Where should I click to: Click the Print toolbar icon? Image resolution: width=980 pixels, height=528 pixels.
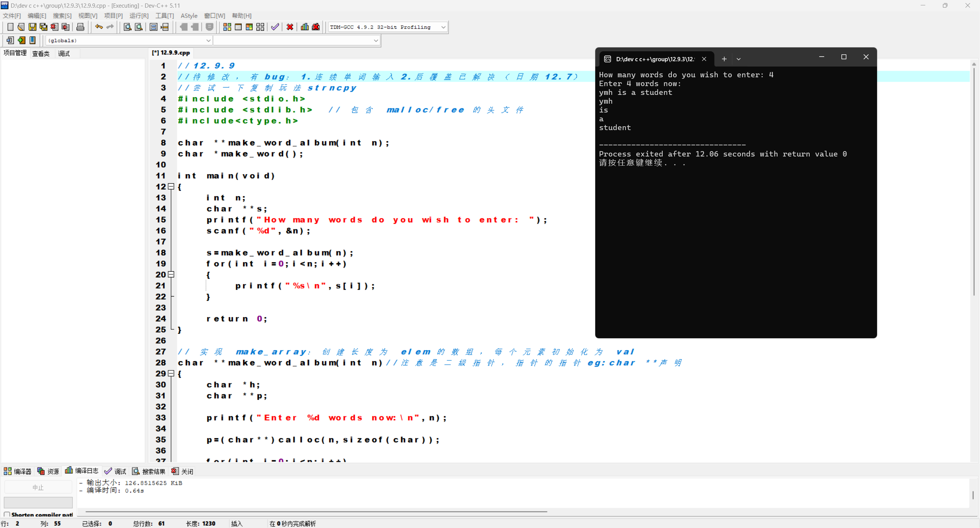point(80,27)
